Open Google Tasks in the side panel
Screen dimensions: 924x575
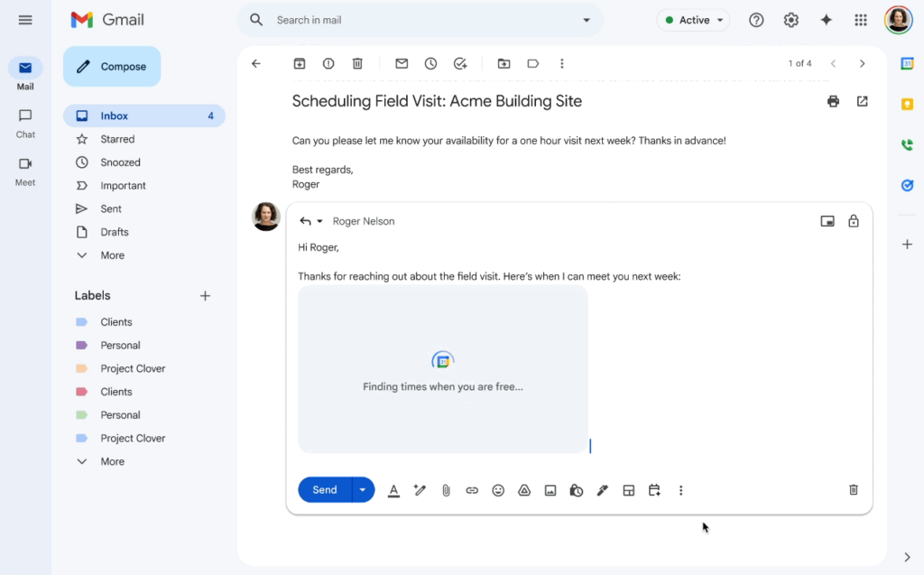click(x=906, y=186)
